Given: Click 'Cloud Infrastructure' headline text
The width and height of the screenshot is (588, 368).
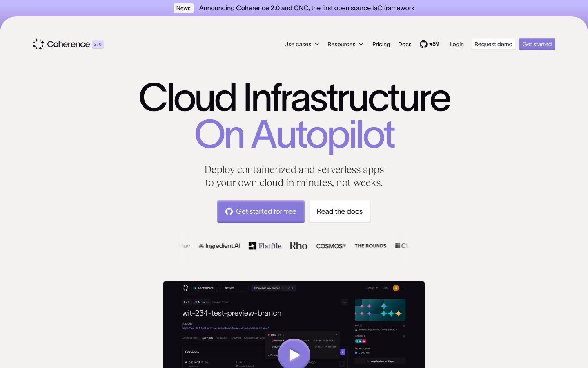Looking at the screenshot, I should (294, 97).
